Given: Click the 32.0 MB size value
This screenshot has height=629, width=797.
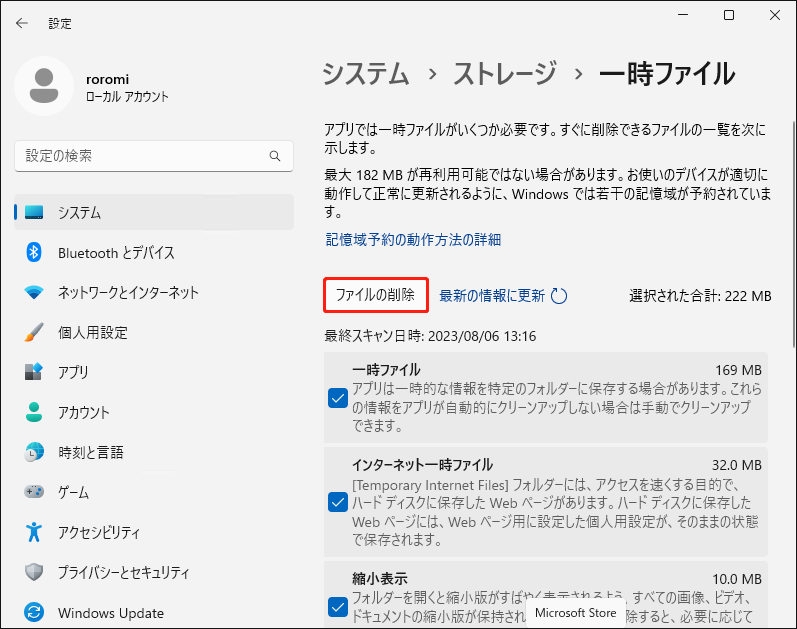Looking at the screenshot, I should [x=737, y=465].
